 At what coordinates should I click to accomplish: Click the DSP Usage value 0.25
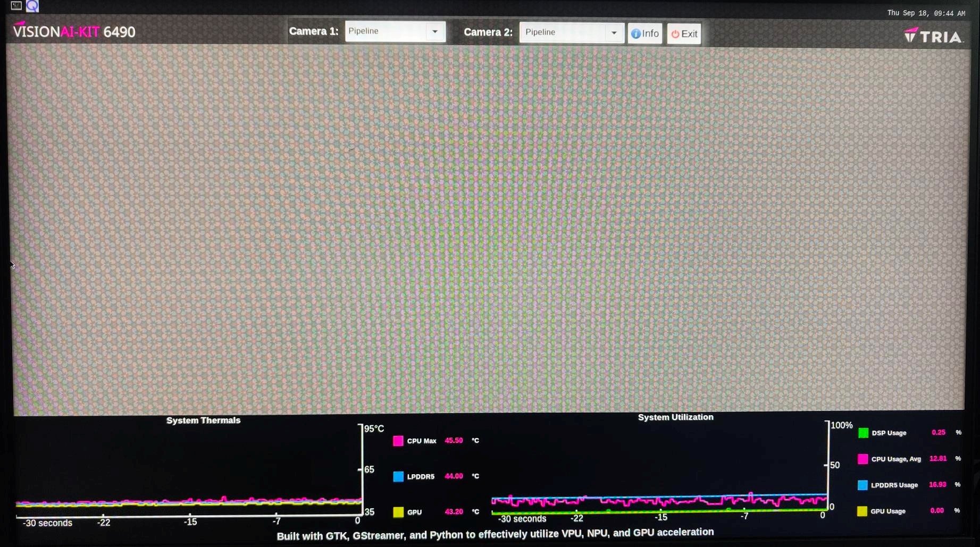(939, 432)
